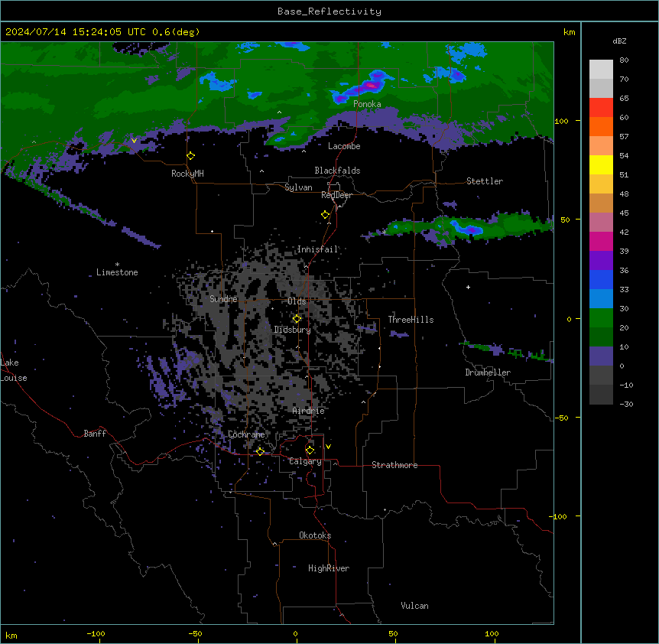659x644 pixels.
Task: Click the yellow diamond marker below Cochrane
Action: pyautogui.click(x=260, y=451)
